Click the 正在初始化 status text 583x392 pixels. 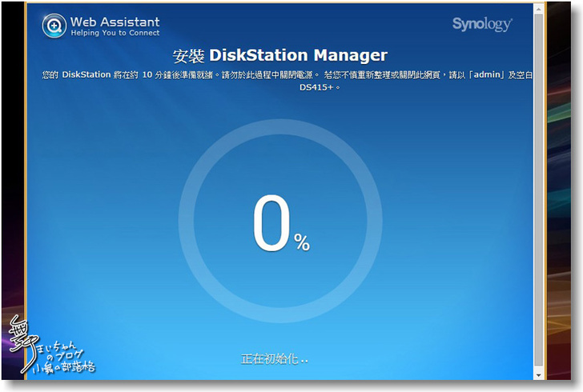coord(275,359)
